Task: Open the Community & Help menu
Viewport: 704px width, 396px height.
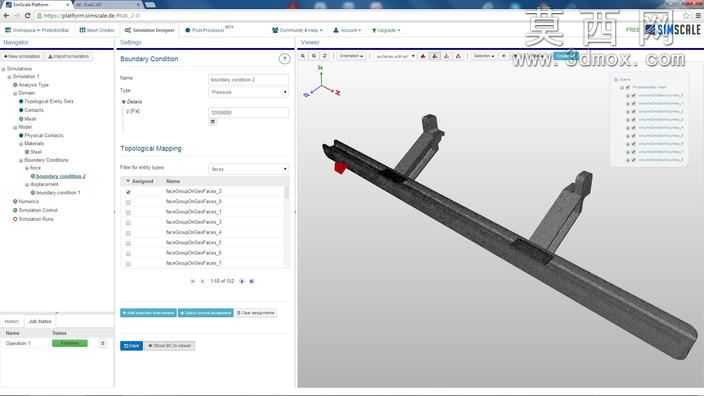Action: point(297,30)
